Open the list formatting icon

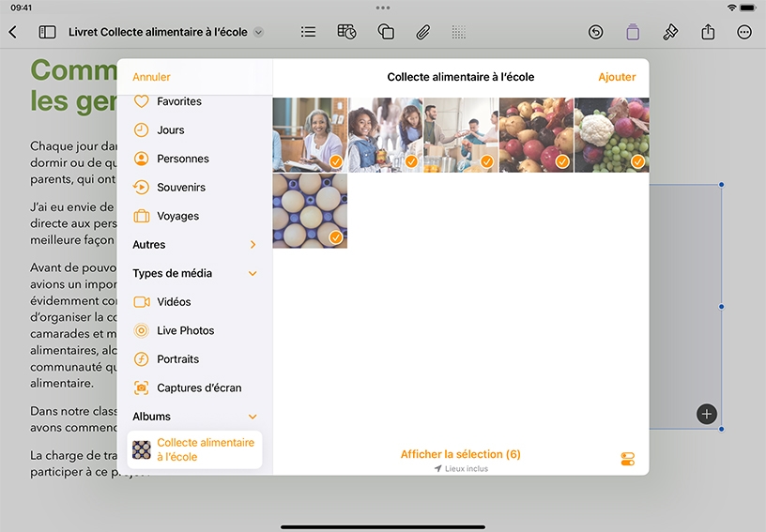(308, 32)
